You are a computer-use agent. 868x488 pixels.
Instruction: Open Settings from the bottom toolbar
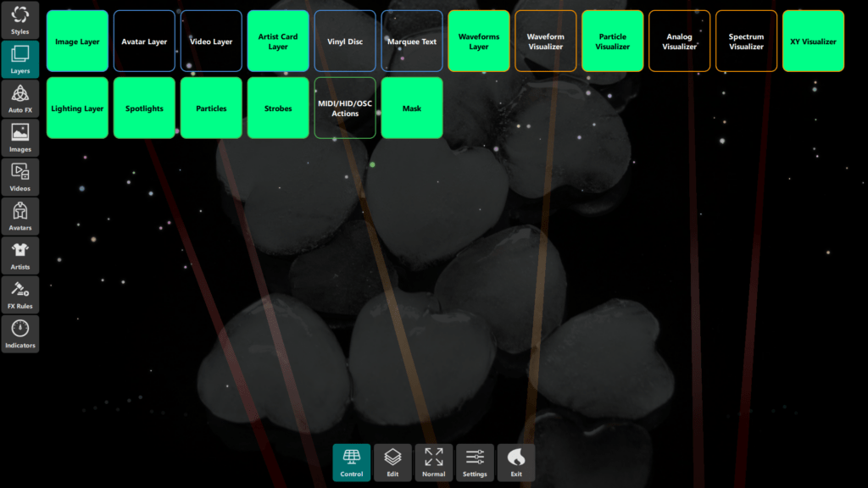tap(475, 463)
